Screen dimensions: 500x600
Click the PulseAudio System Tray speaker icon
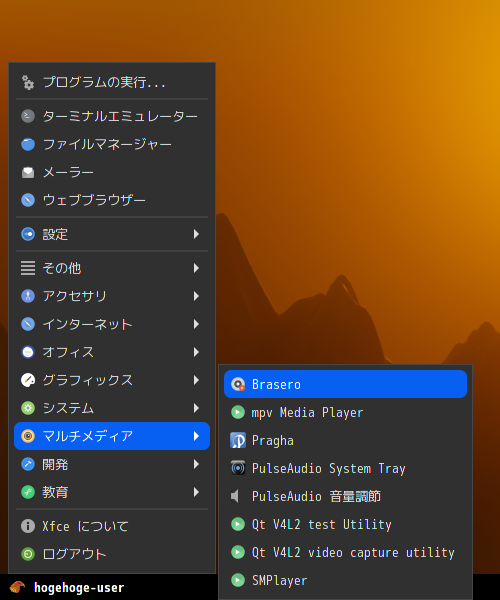[238, 468]
